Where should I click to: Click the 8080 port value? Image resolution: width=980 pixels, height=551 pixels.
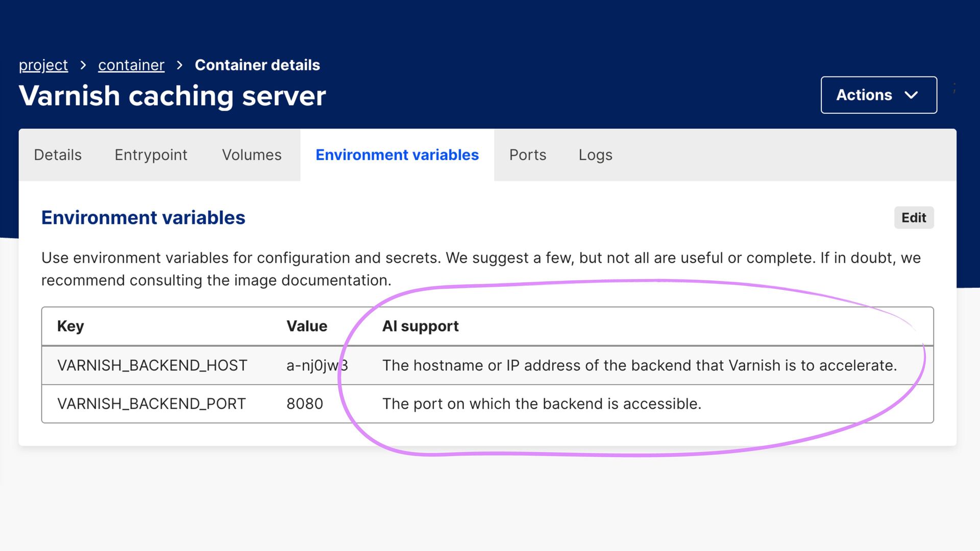(x=305, y=404)
